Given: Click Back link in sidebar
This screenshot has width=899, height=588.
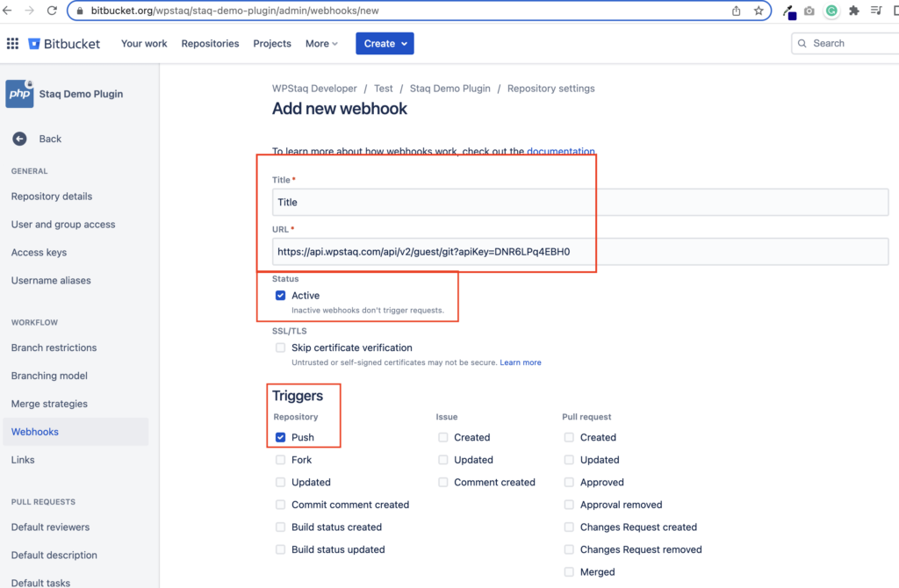Looking at the screenshot, I should coord(50,139).
